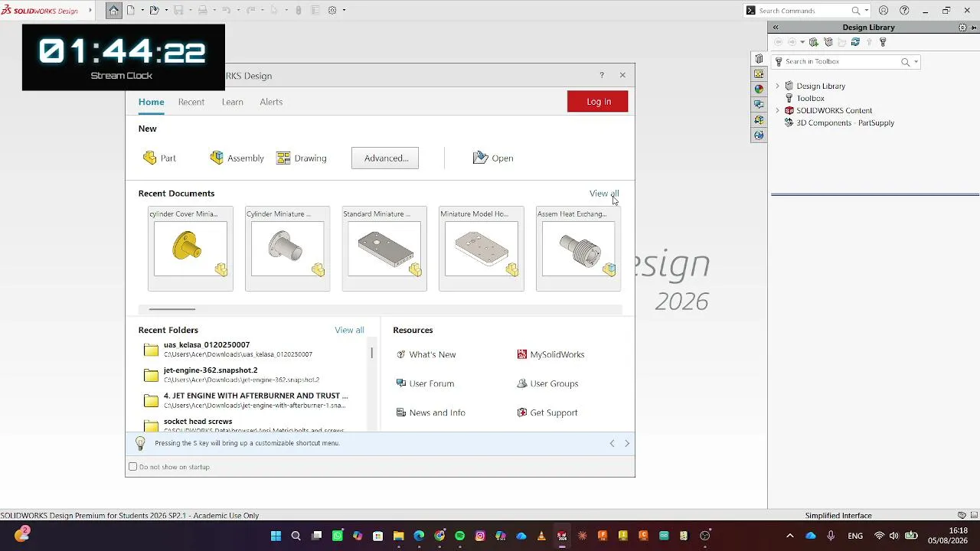Screen dimensions: 980x551
Task: Enable 'Do not show on startup' checkbox
Action: click(133, 467)
